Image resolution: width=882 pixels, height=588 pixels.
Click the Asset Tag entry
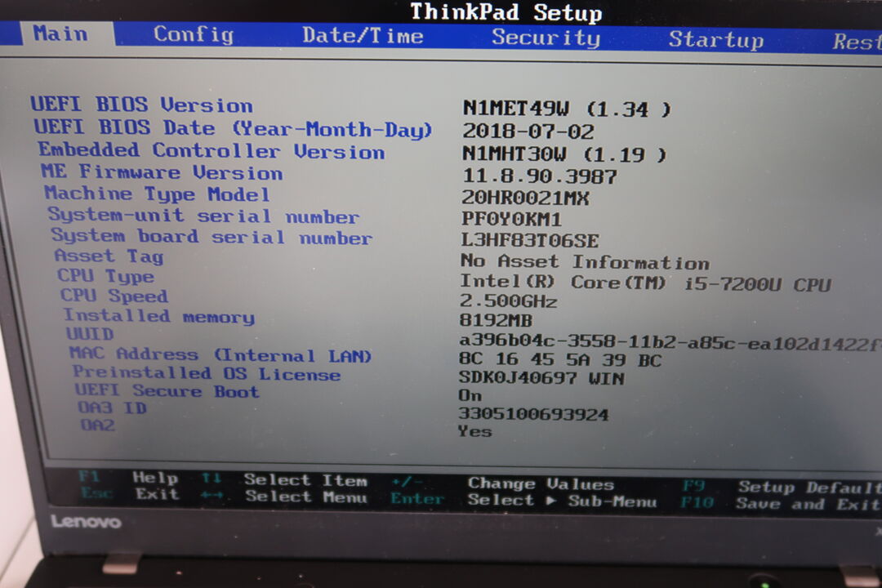109,256
